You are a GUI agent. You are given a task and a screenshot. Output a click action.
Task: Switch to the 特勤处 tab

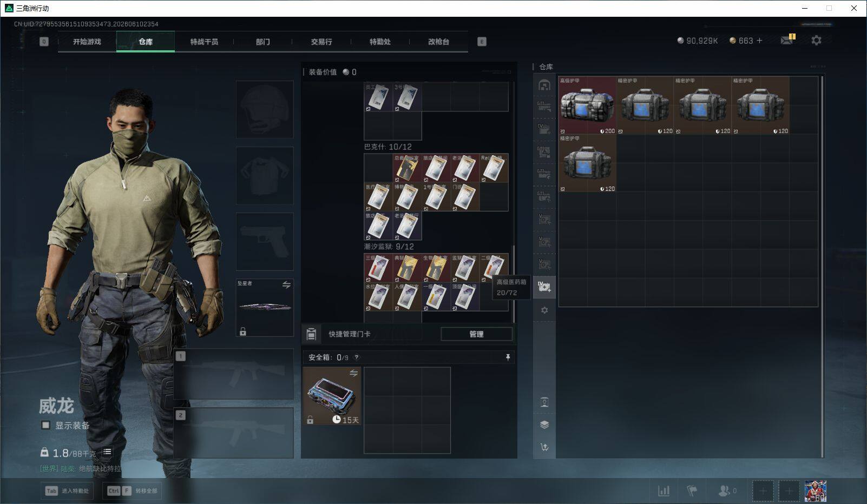click(x=380, y=42)
